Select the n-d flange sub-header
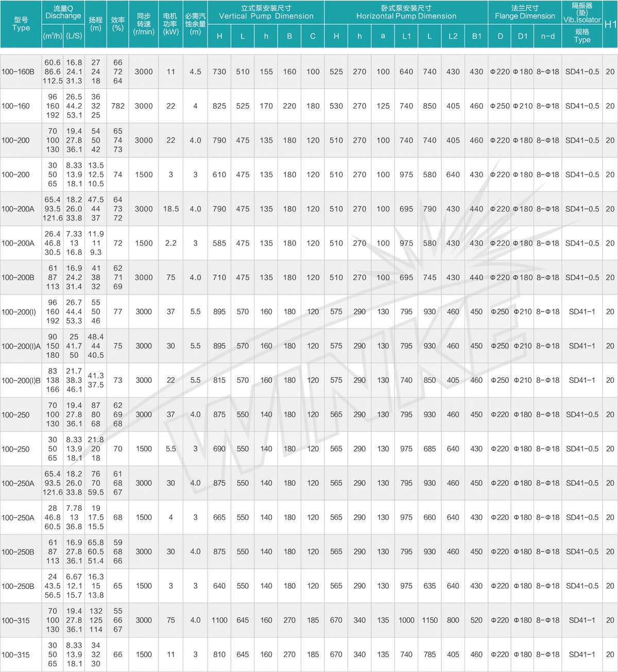 [x=547, y=36]
